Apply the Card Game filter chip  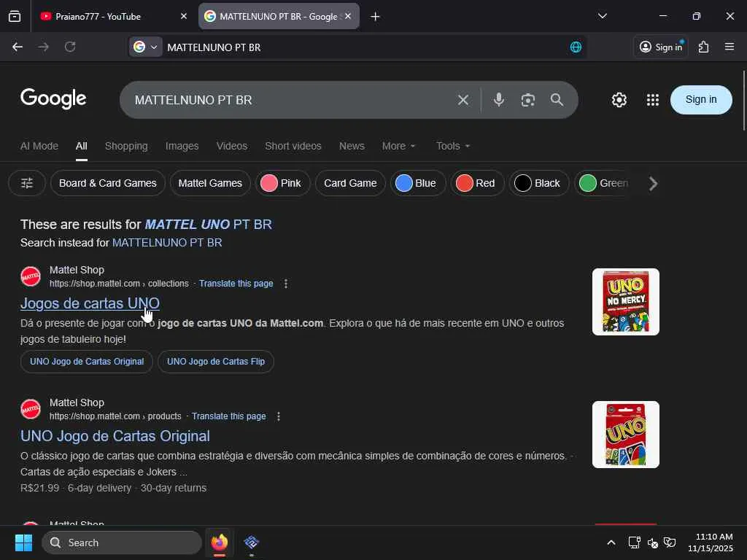pos(350,183)
